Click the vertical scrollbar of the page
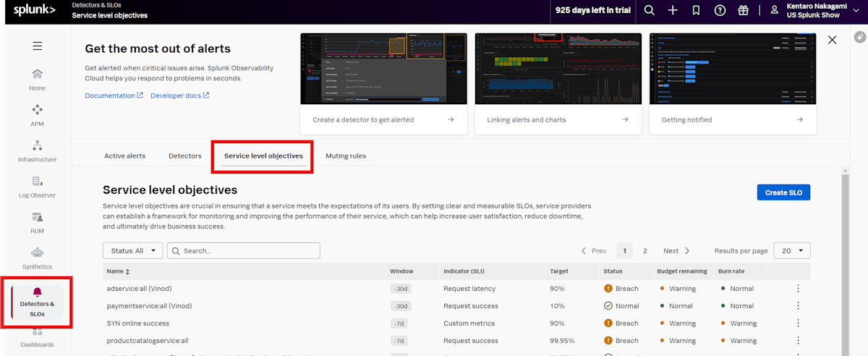The height and width of the screenshot is (356, 868). click(844, 264)
